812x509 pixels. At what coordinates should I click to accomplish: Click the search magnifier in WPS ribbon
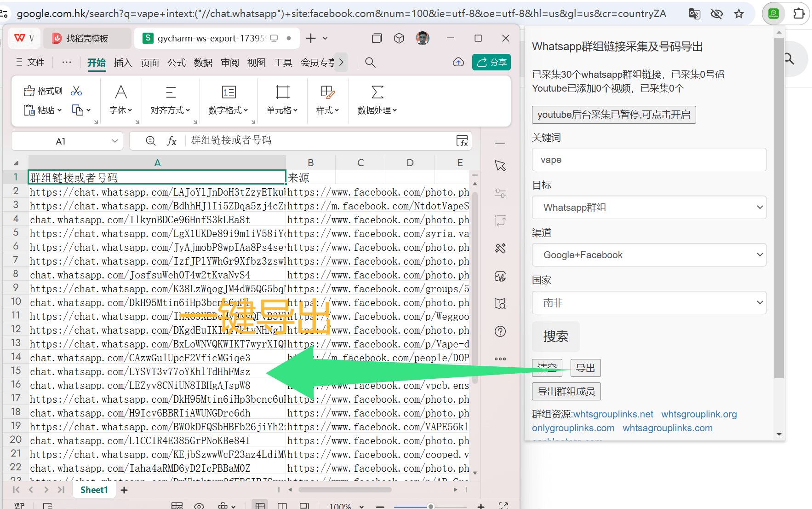(370, 62)
